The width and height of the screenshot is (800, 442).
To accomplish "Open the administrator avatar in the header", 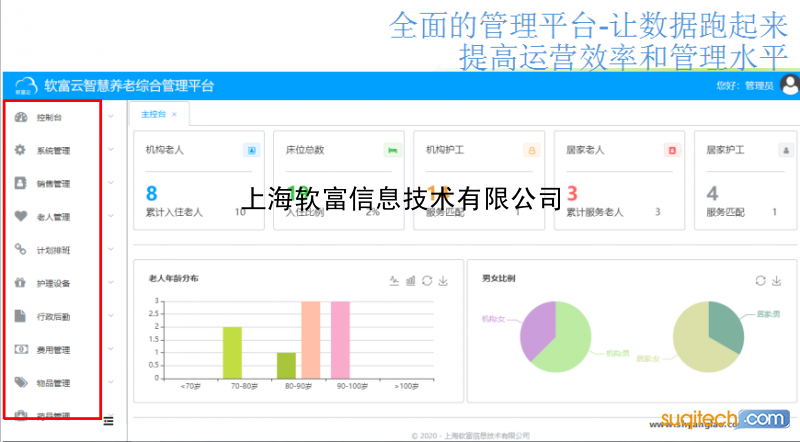I will (x=790, y=85).
